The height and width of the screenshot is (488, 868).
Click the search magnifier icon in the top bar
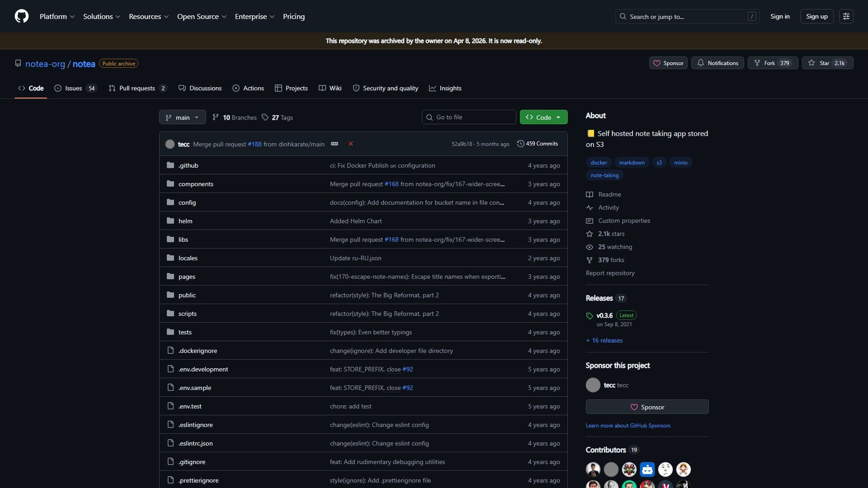click(x=623, y=16)
